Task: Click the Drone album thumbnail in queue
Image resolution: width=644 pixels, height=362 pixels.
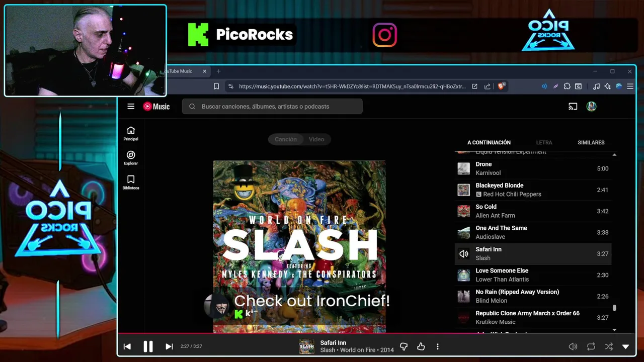Action: [x=464, y=168]
